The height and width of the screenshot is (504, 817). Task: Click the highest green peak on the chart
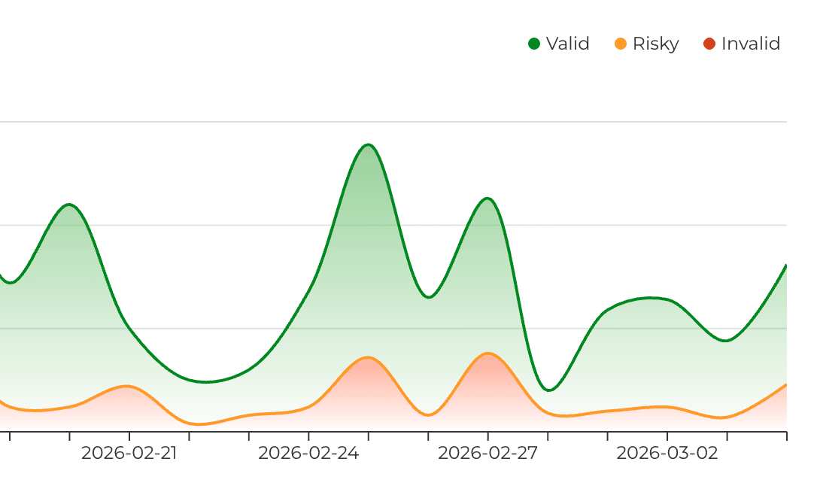click(368, 144)
